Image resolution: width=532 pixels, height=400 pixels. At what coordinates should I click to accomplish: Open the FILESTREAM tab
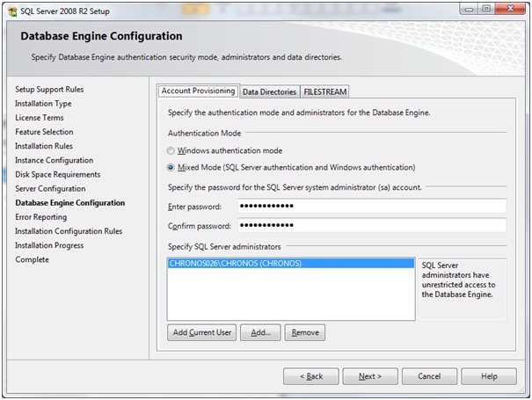tap(324, 92)
